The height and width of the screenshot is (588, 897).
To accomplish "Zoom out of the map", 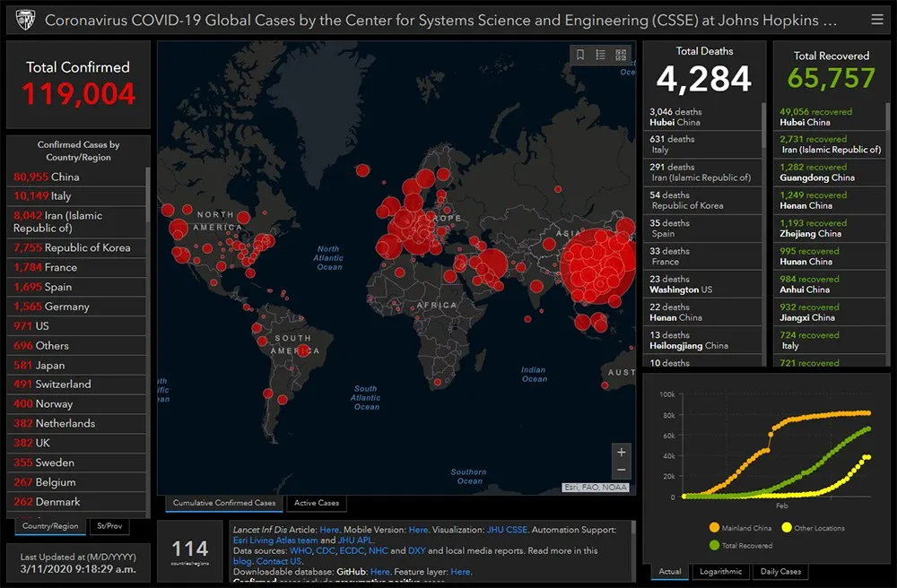I will click(621, 471).
